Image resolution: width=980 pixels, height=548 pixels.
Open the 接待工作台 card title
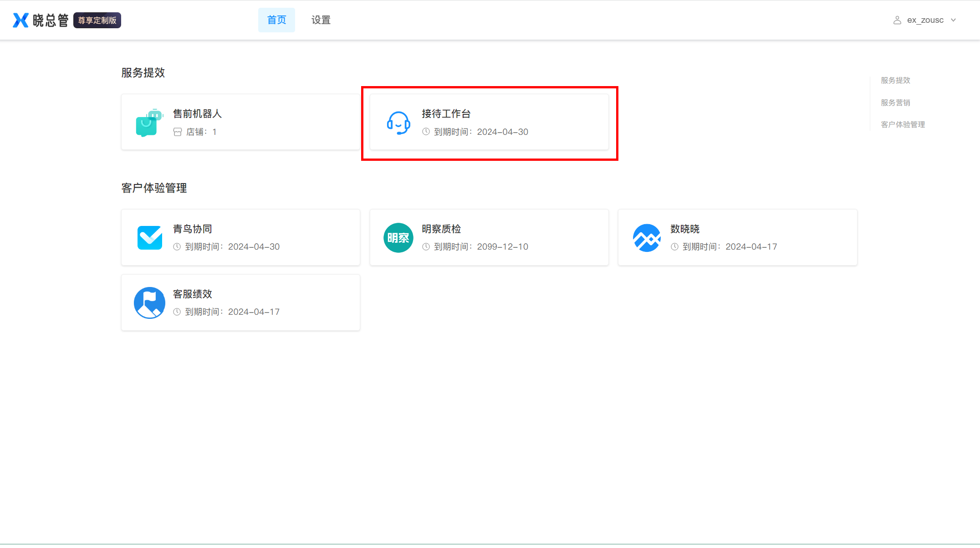pyautogui.click(x=446, y=114)
